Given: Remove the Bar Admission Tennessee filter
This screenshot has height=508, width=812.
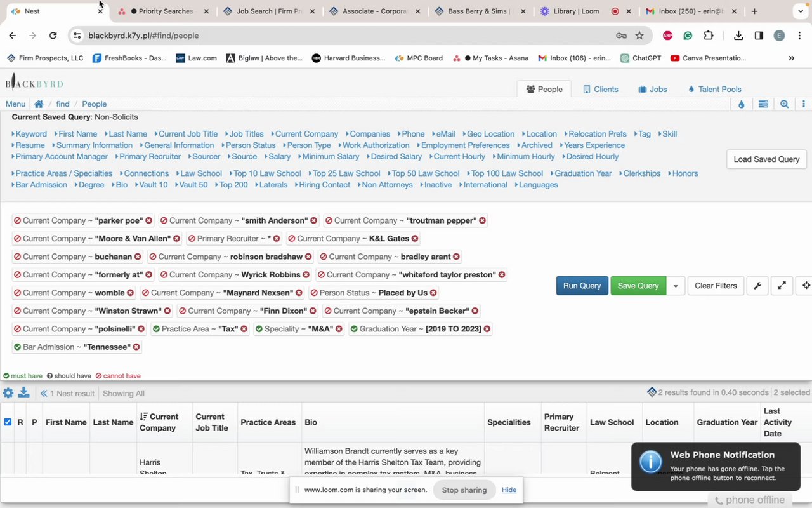Looking at the screenshot, I should click(136, 347).
